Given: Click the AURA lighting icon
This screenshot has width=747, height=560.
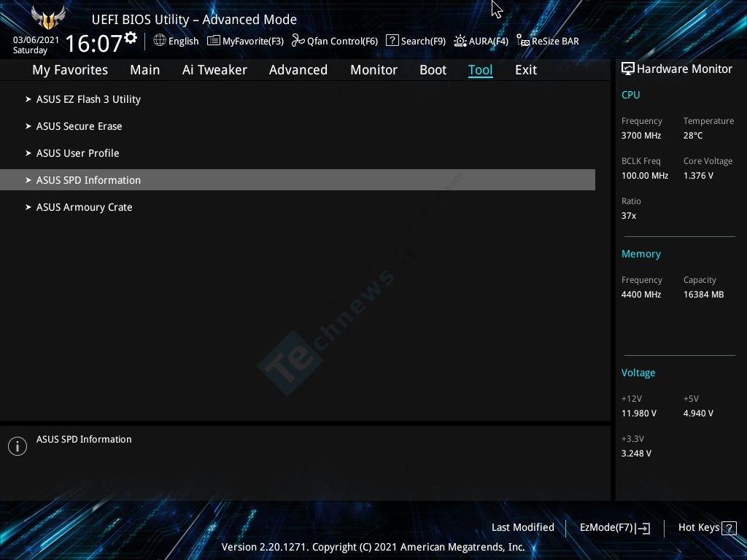Looking at the screenshot, I should [460, 41].
